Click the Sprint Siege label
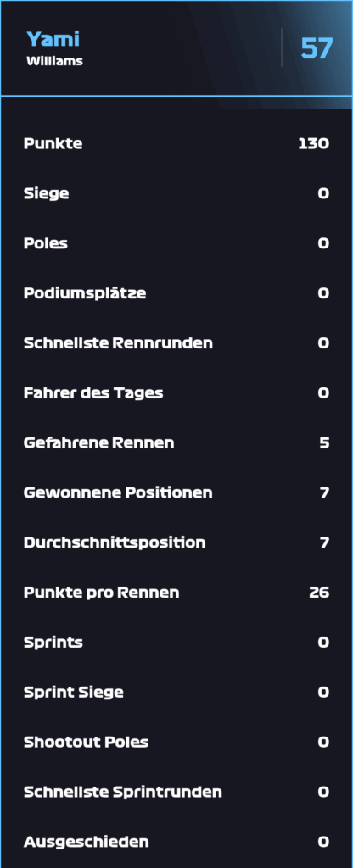353x868 pixels. (74, 693)
